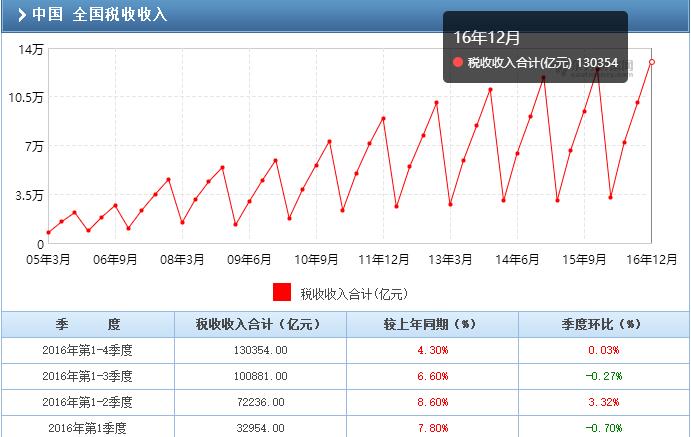Sort by the 季度 column header
The image size is (691, 437).
[x=87, y=325]
